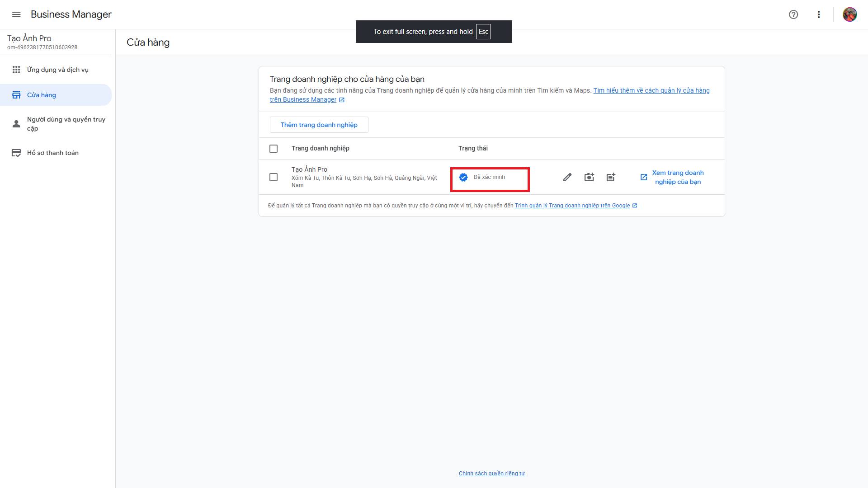Click the account profile avatar
This screenshot has width=868, height=488.
[849, 14]
